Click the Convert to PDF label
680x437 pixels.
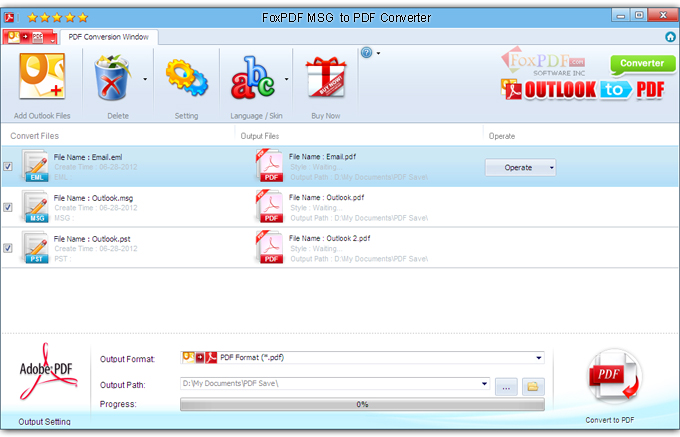(x=610, y=420)
